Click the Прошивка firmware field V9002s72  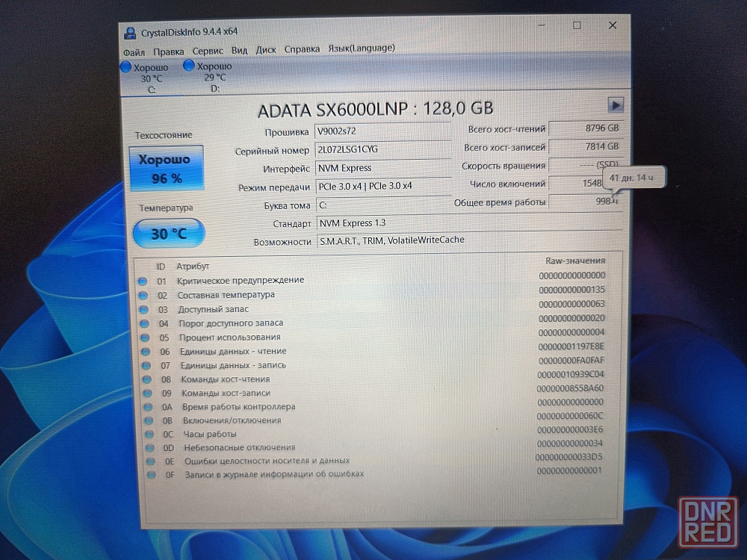382,131
